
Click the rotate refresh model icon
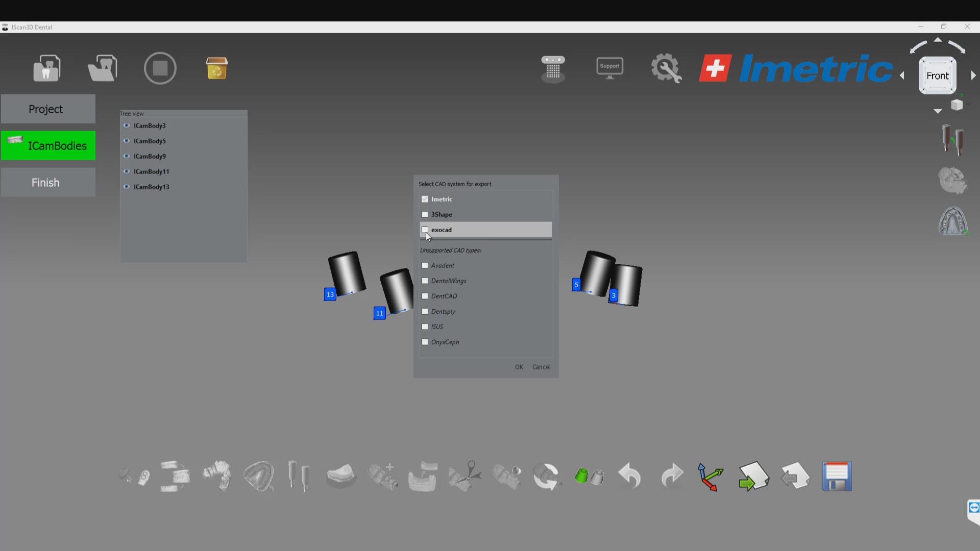pos(547,477)
